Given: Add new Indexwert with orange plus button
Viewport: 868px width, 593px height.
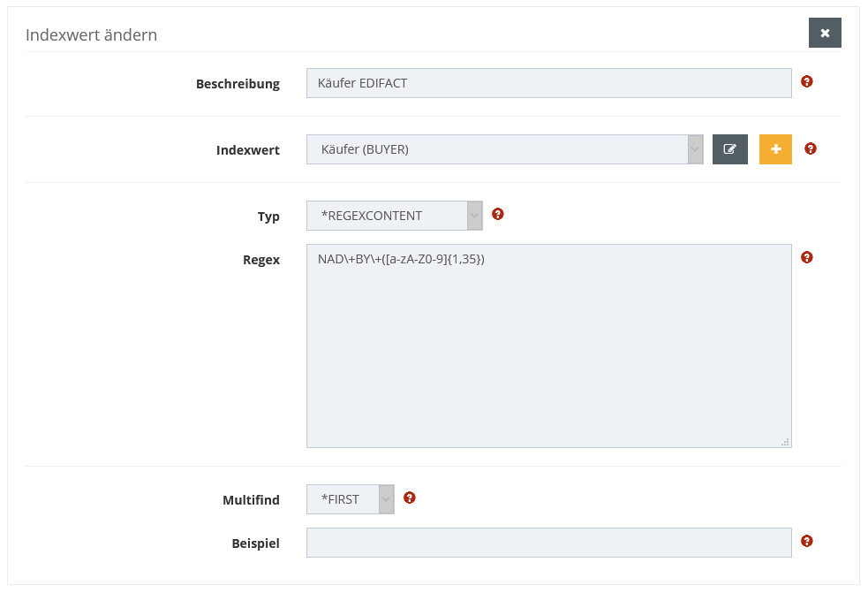Looking at the screenshot, I should coord(775,149).
